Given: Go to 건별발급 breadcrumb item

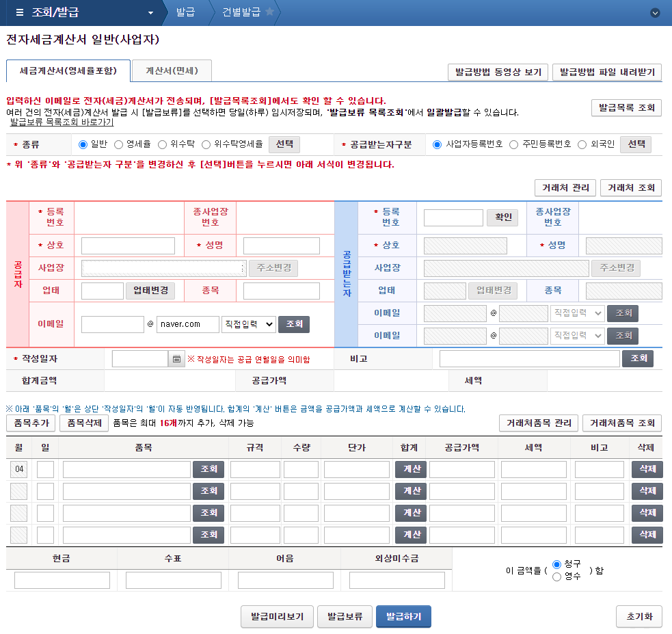Looking at the screenshot, I should pyautogui.click(x=241, y=12).
